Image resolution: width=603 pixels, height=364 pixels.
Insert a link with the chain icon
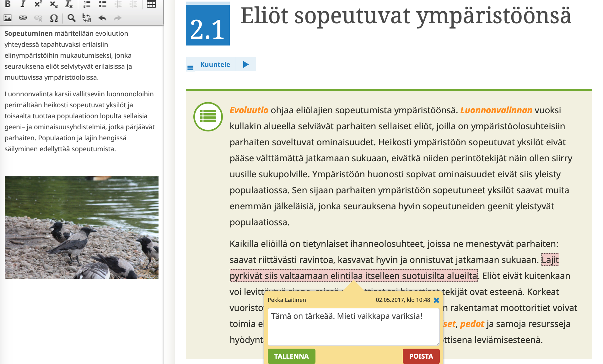[23, 18]
